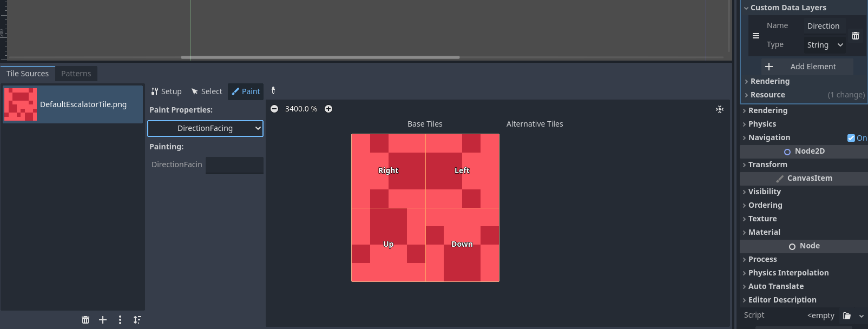The width and height of the screenshot is (868, 329).
Task: Add a new tile source
Action: (x=103, y=320)
